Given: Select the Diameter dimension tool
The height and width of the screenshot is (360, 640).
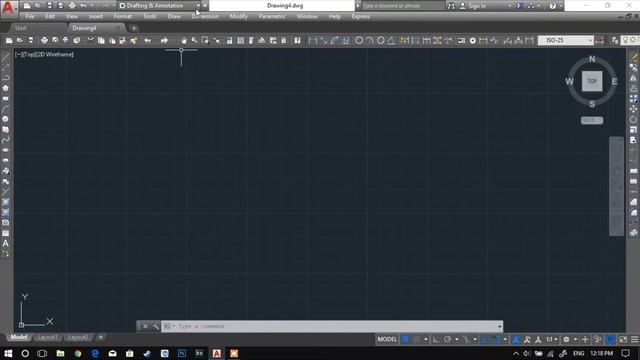Looking at the screenshot, I should click(x=380, y=40).
